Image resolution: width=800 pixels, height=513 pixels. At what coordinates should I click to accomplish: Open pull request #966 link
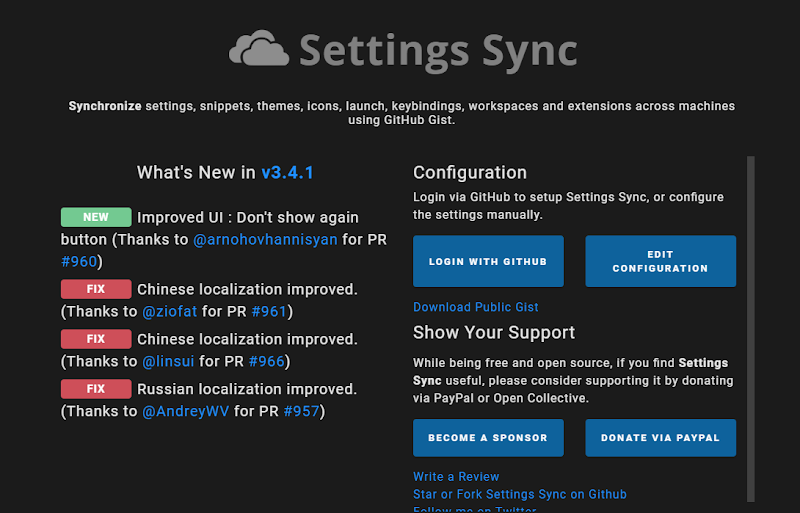266,362
